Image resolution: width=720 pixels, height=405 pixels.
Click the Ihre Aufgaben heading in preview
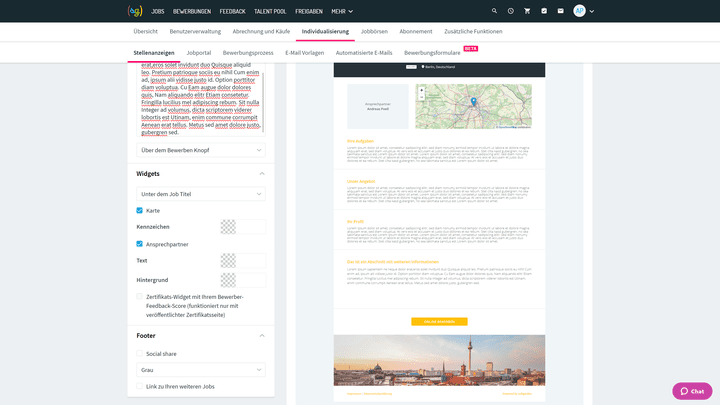360,141
